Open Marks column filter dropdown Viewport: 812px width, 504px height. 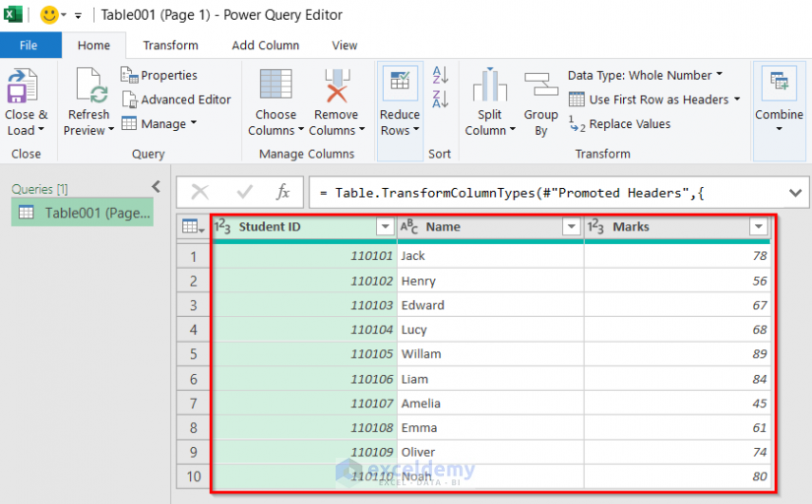point(758,226)
